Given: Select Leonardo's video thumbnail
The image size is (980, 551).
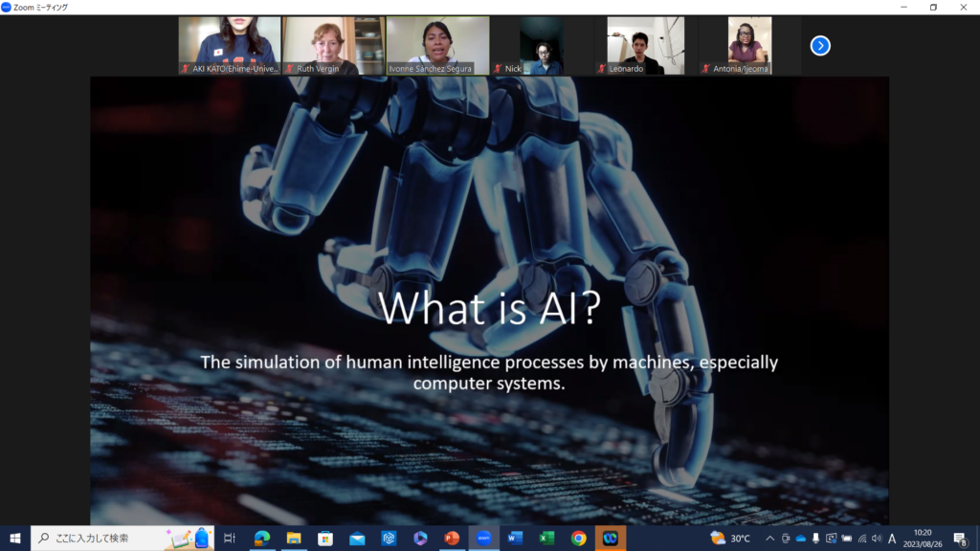Looking at the screenshot, I should (646, 46).
